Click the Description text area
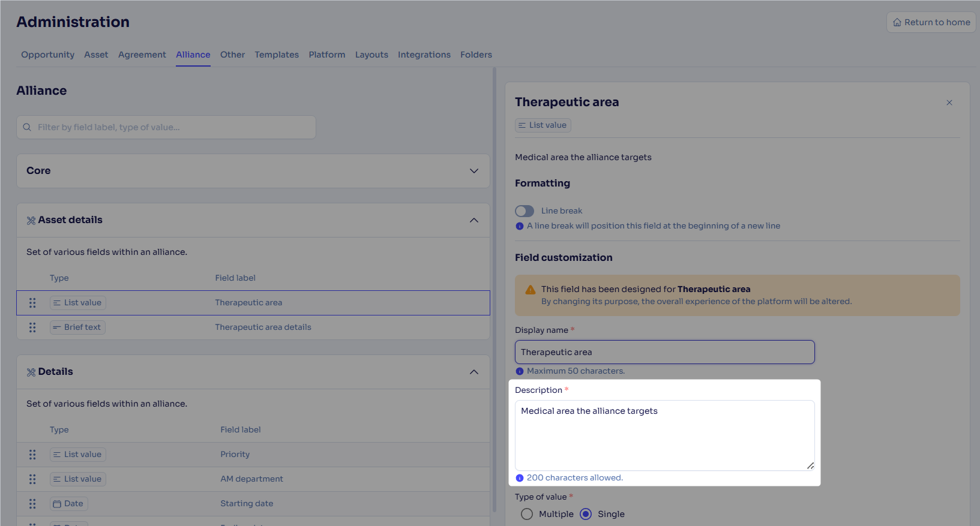980x526 pixels. click(x=665, y=435)
